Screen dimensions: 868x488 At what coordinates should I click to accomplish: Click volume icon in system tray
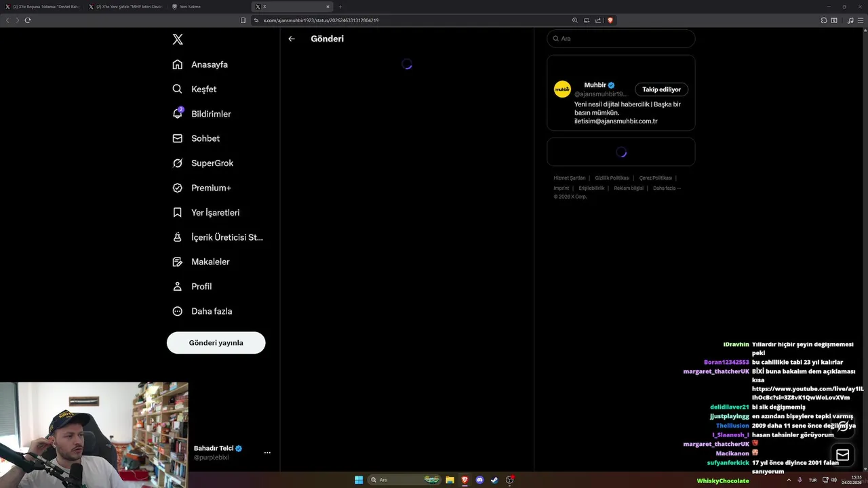pyautogui.click(x=833, y=480)
